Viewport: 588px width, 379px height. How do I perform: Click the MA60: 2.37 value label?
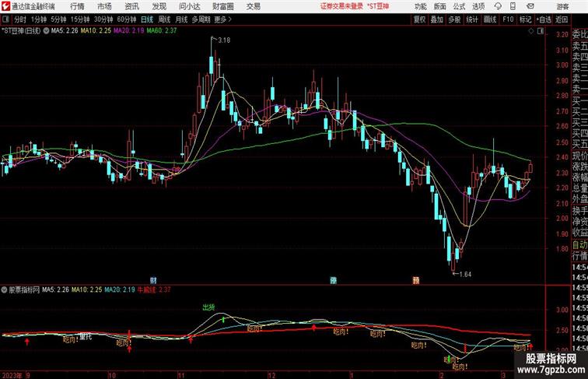[x=162, y=31]
